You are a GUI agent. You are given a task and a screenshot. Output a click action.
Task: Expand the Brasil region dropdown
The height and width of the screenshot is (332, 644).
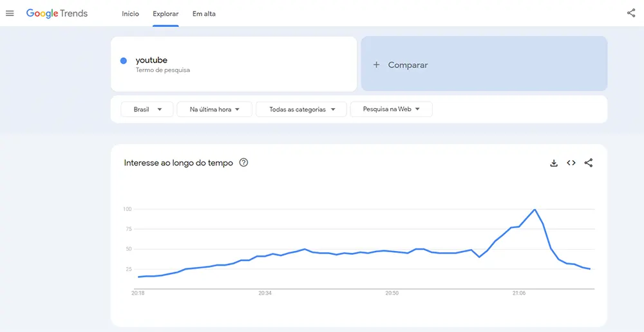147,109
